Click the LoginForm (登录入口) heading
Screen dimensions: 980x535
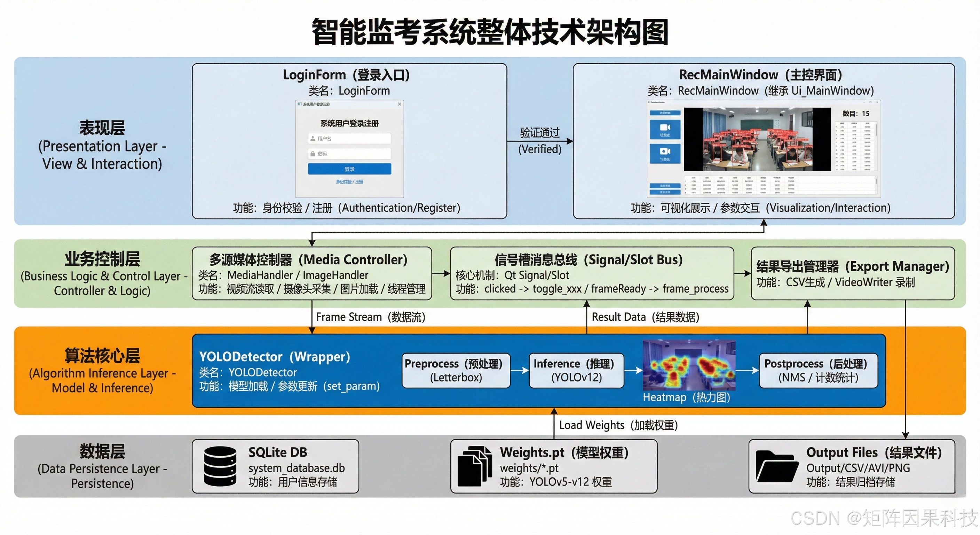click(346, 75)
